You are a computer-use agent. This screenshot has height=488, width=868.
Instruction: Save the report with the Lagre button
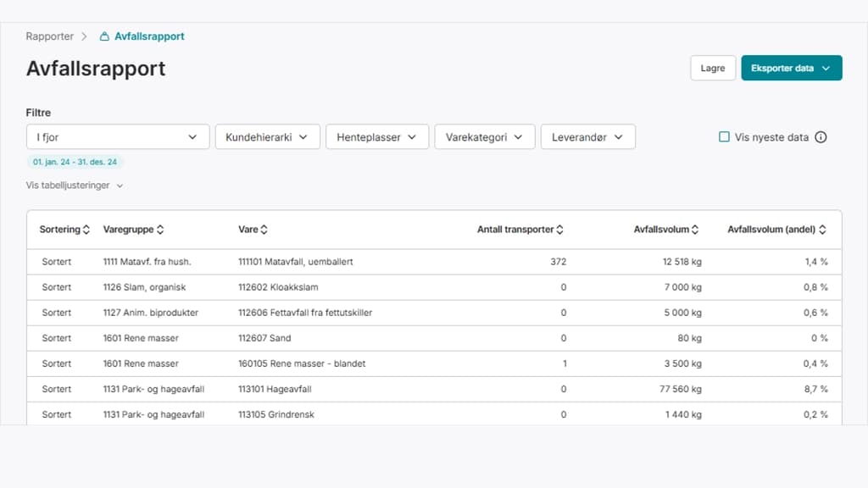tap(712, 68)
